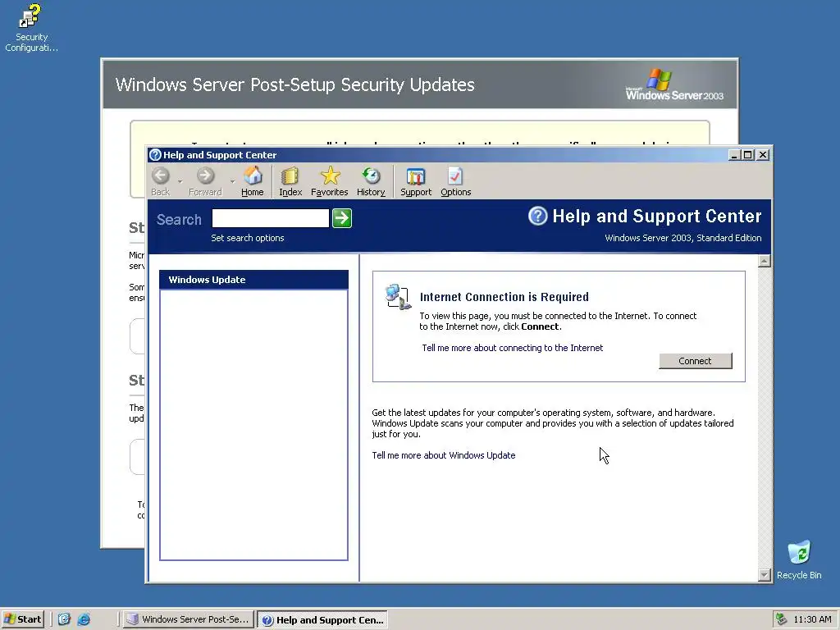The image size is (840, 630).
Task: Click the Windows Server 2003 logo
Action: (x=674, y=84)
